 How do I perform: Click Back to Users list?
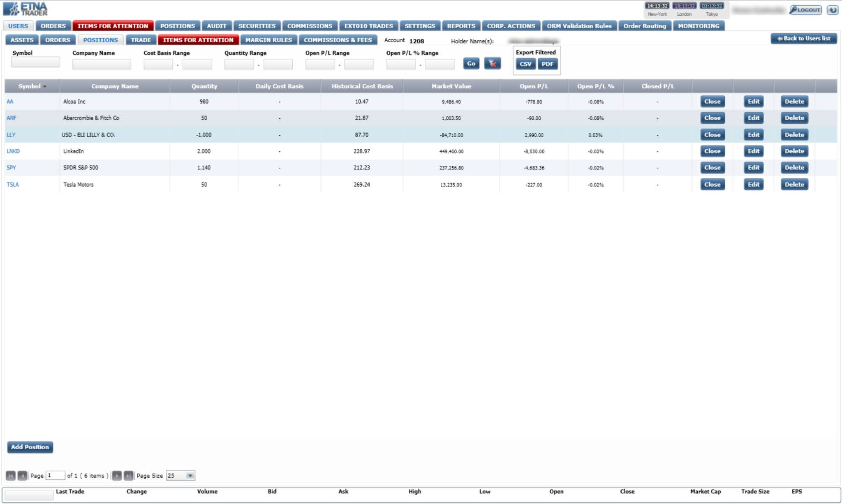[x=804, y=39]
